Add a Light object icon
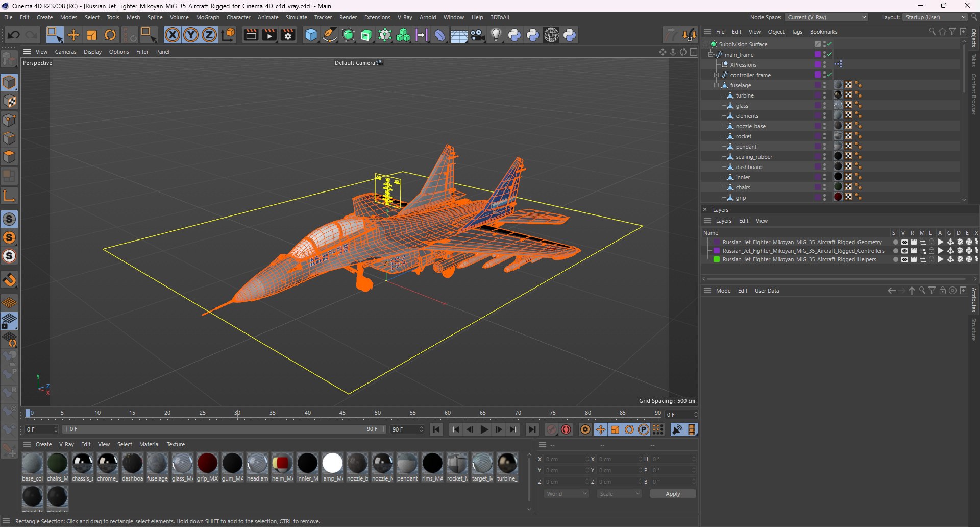Image resolution: width=980 pixels, height=527 pixels. click(x=496, y=35)
